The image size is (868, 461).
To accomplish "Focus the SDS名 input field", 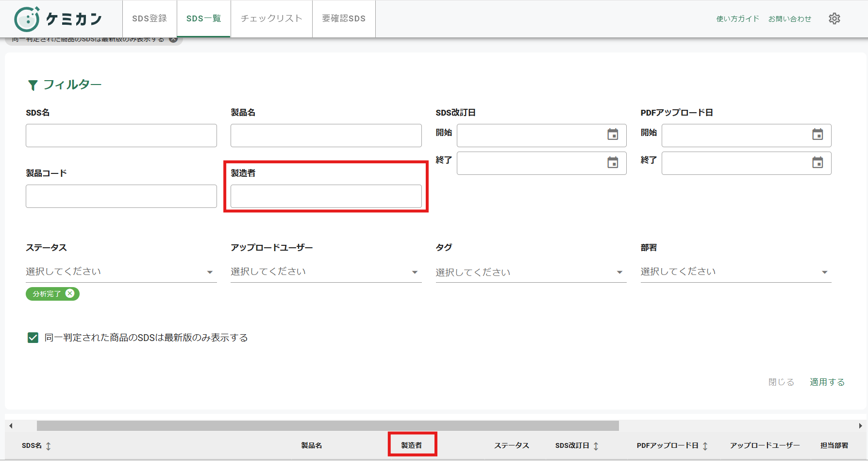I will (x=121, y=136).
